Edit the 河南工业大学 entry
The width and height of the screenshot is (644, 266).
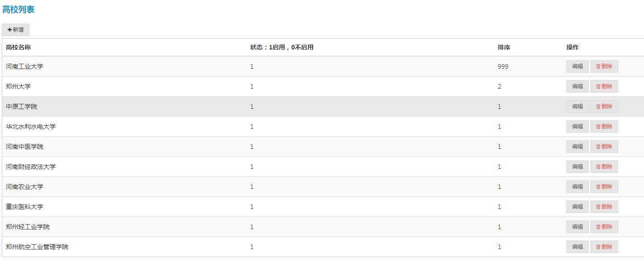click(x=577, y=66)
